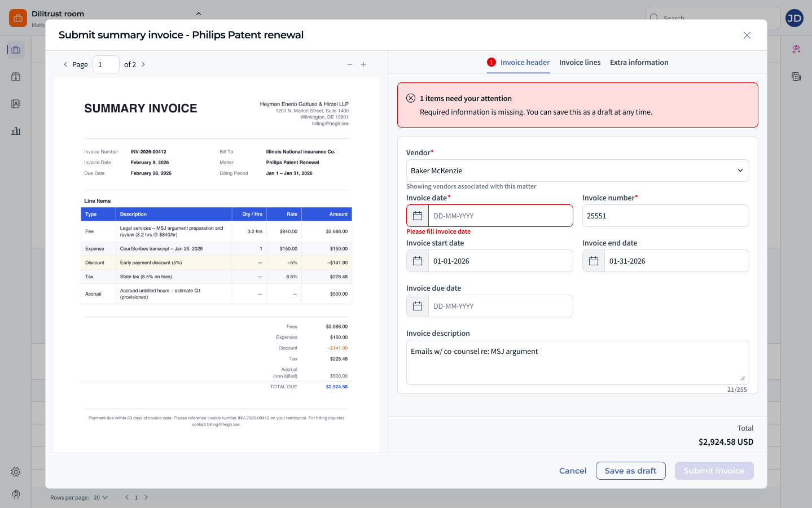812x508 pixels.
Task: Close the Submit summary invoice dialog
Action: pyautogui.click(x=747, y=35)
